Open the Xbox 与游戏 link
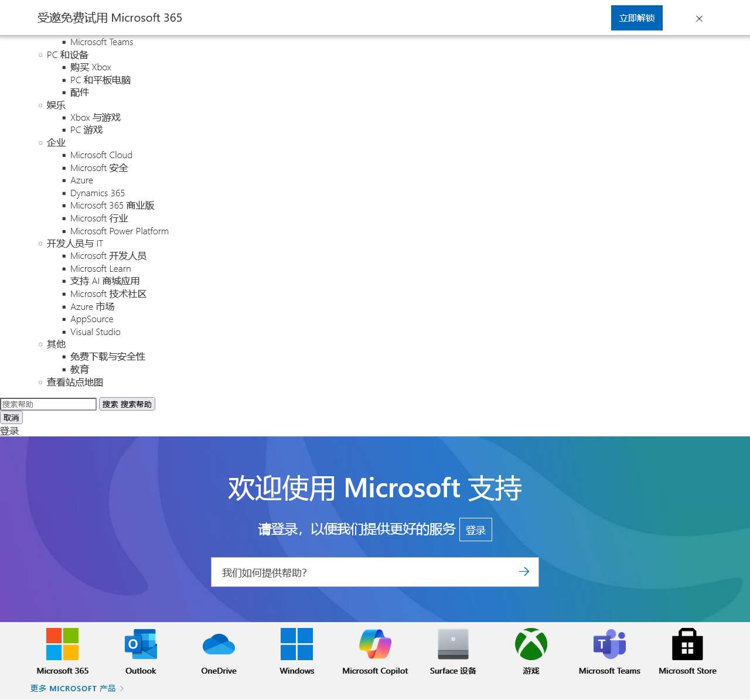This screenshot has height=700, width=750. click(96, 118)
